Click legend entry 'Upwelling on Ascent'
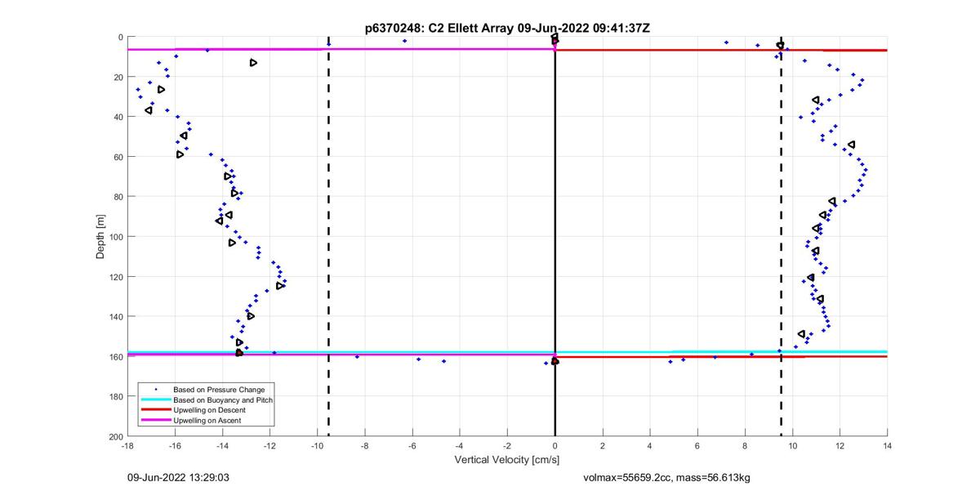Image resolution: width=980 pixels, height=491 pixels. [207, 421]
